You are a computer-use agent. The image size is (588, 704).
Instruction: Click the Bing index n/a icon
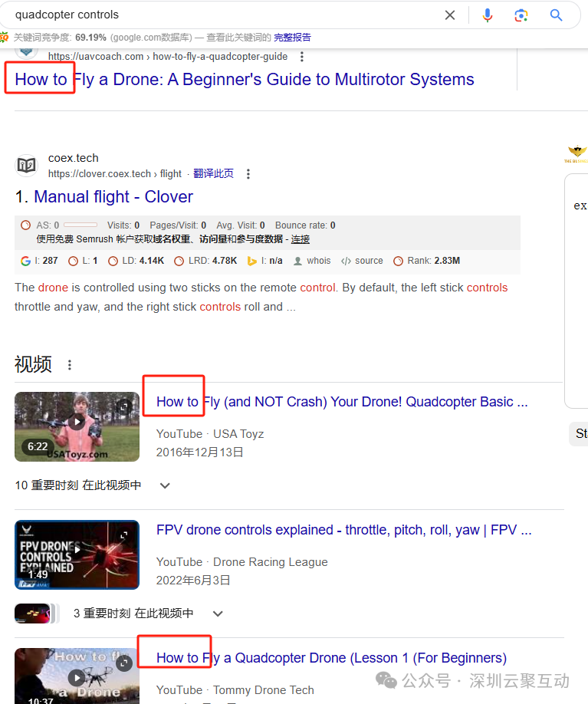click(251, 261)
